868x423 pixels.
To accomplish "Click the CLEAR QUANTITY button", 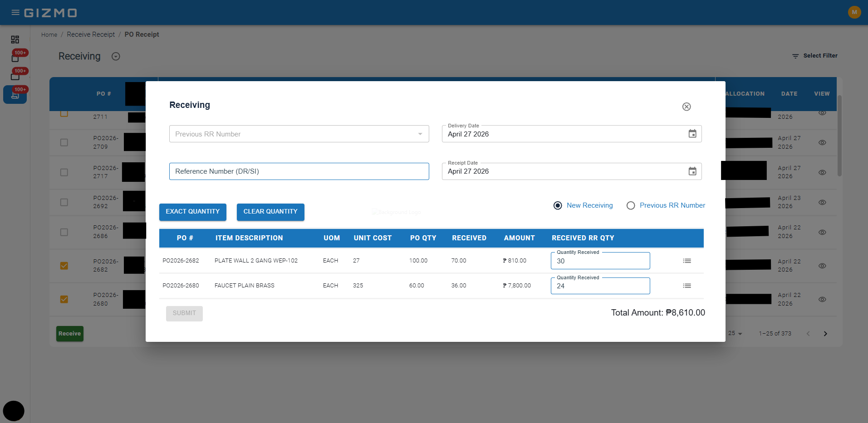I will [x=270, y=212].
